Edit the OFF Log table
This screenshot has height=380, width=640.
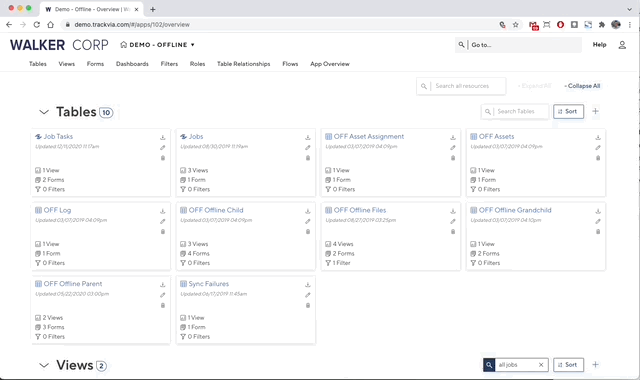pyautogui.click(x=162, y=222)
